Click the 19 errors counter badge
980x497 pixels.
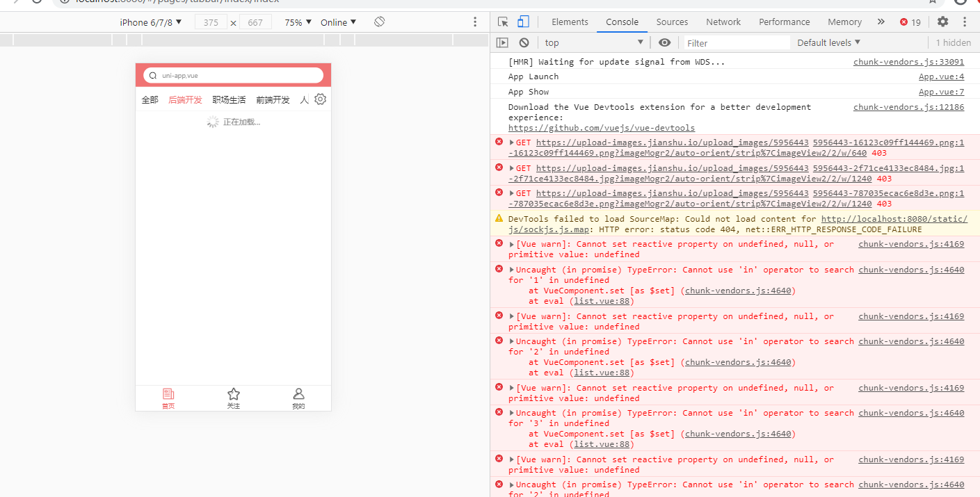coord(910,22)
